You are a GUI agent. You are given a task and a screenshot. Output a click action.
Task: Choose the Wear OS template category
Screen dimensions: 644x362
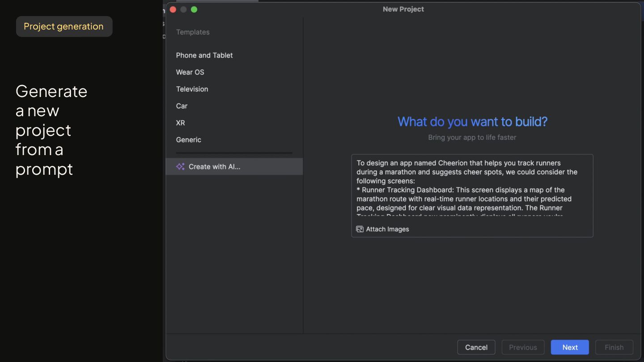190,72
